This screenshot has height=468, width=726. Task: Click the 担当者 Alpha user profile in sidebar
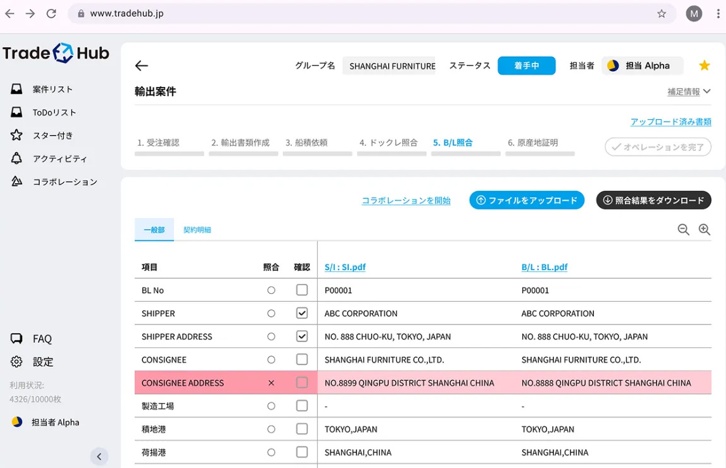45,422
